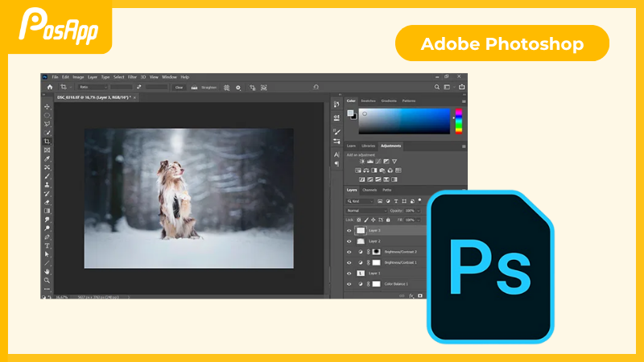Click the rainbow hue slider strip
Viewport: 644px width, 362px height.
(459, 121)
